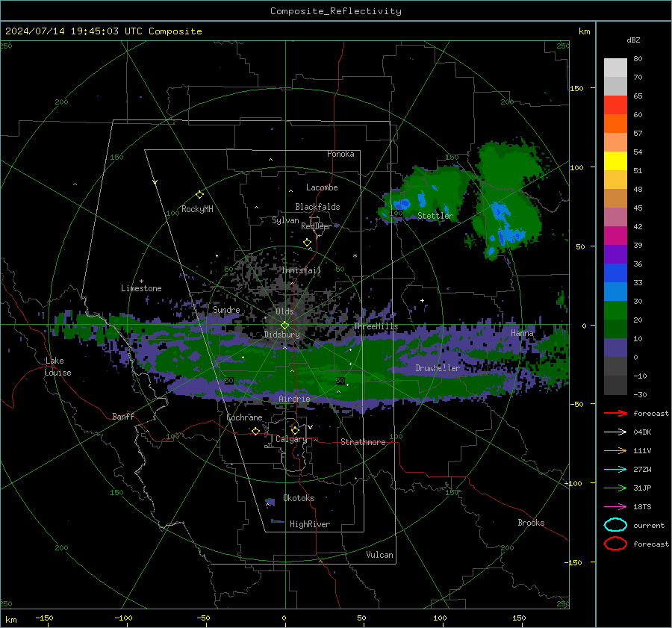The height and width of the screenshot is (628, 672).
Task: Pick the purple-slate swatch between 10 and 0 dBZ
Action: pyautogui.click(x=615, y=347)
